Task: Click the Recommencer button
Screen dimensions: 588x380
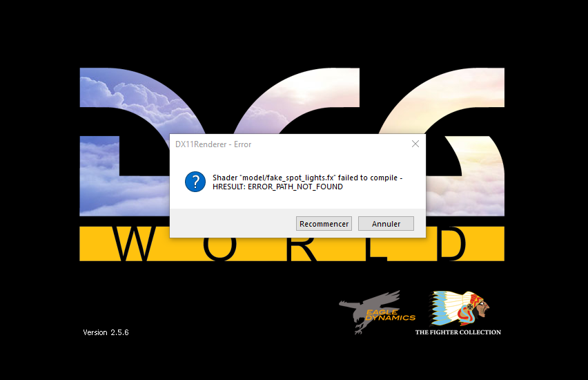Action: (324, 224)
